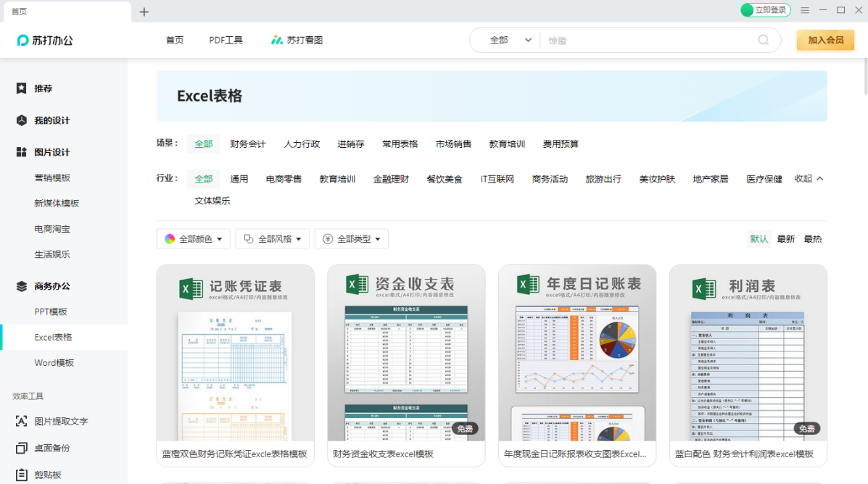Filter industry by 地产家居
Image resolution: width=868 pixels, height=484 pixels.
point(710,179)
